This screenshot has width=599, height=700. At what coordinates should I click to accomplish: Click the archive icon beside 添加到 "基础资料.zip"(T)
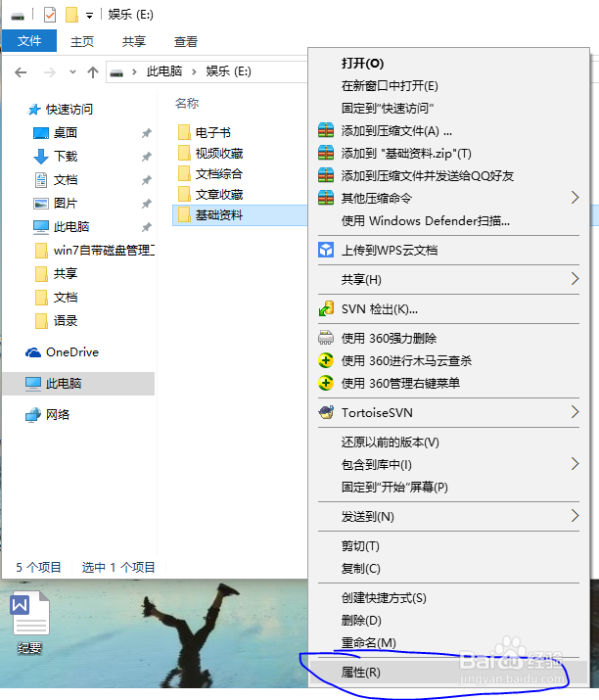[326, 153]
